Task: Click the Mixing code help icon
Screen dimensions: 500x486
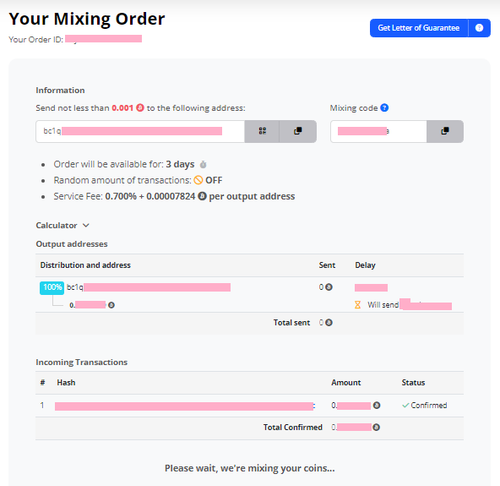Action: pos(384,108)
